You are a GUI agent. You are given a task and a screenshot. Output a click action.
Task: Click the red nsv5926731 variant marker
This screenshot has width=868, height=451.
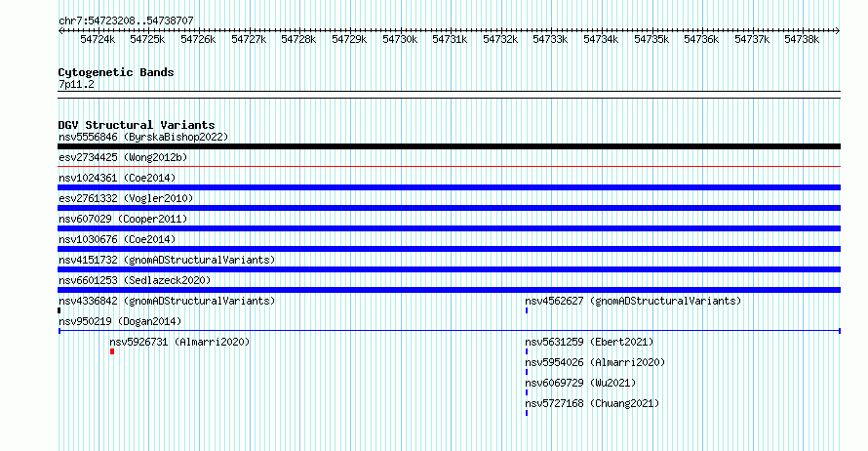[112, 351]
